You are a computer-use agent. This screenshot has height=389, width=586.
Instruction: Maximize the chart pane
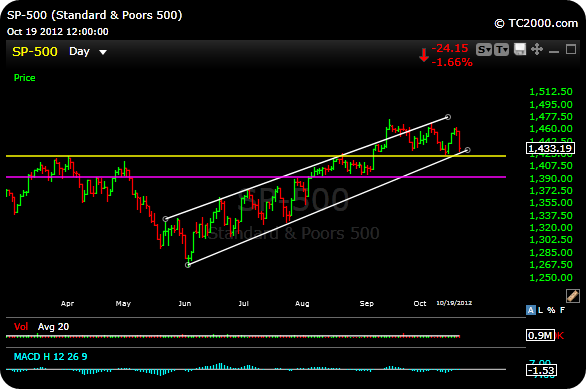pyautogui.click(x=571, y=49)
